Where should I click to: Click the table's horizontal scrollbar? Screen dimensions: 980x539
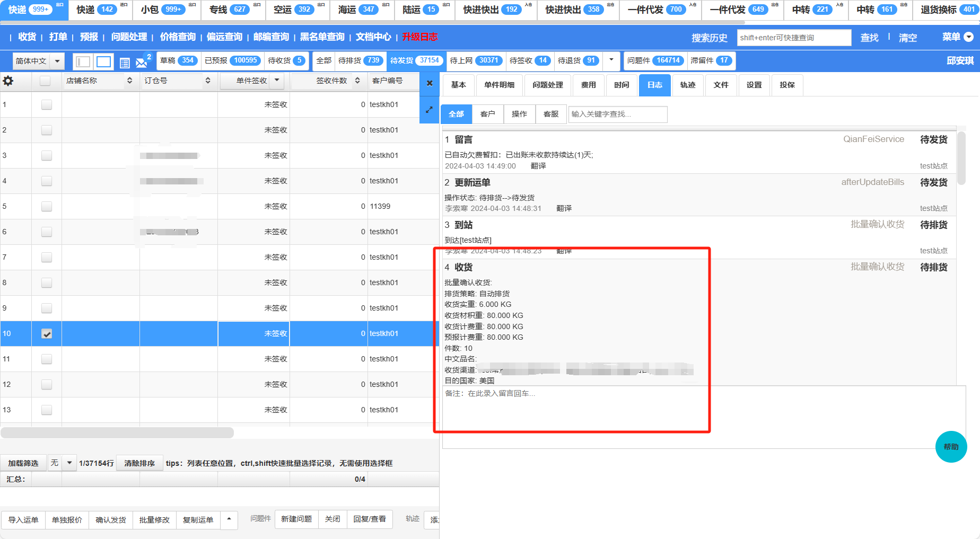pos(117,433)
